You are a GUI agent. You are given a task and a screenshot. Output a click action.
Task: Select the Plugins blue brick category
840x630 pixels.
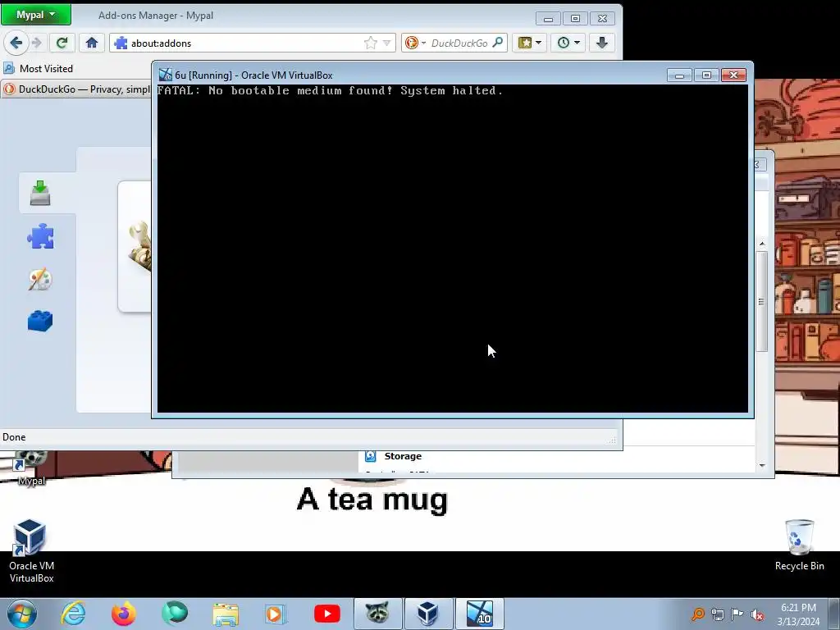click(x=40, y=322)
